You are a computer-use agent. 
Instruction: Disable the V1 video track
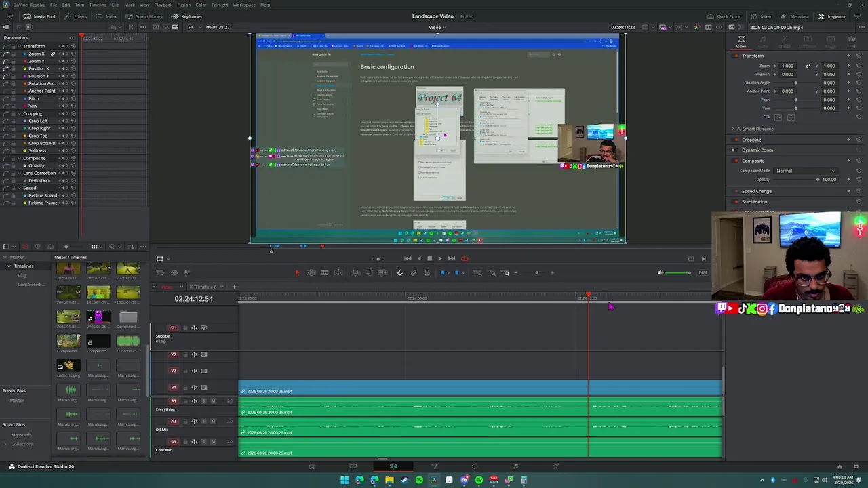[203, 388]
